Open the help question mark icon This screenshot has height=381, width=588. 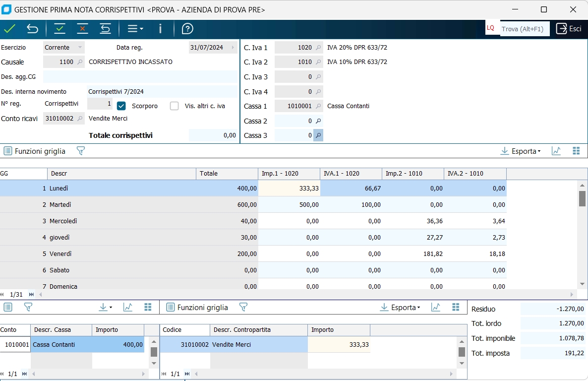(187, 29)
